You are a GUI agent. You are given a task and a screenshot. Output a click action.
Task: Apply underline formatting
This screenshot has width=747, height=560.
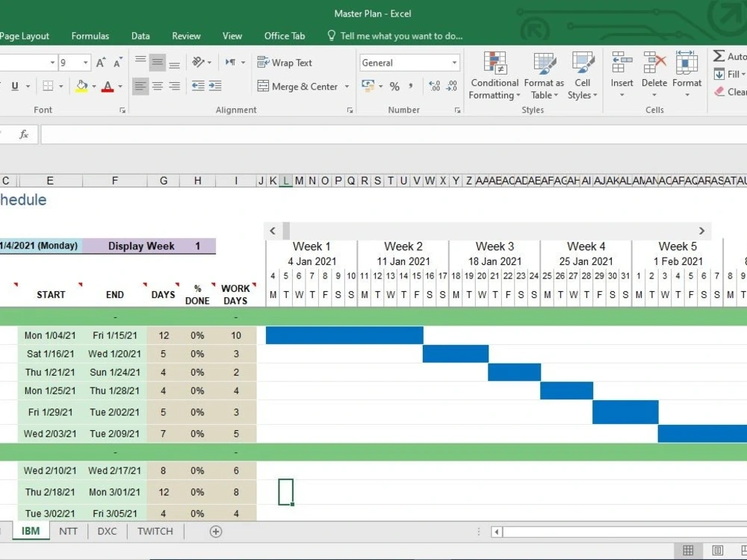click(x=15, y=86)
